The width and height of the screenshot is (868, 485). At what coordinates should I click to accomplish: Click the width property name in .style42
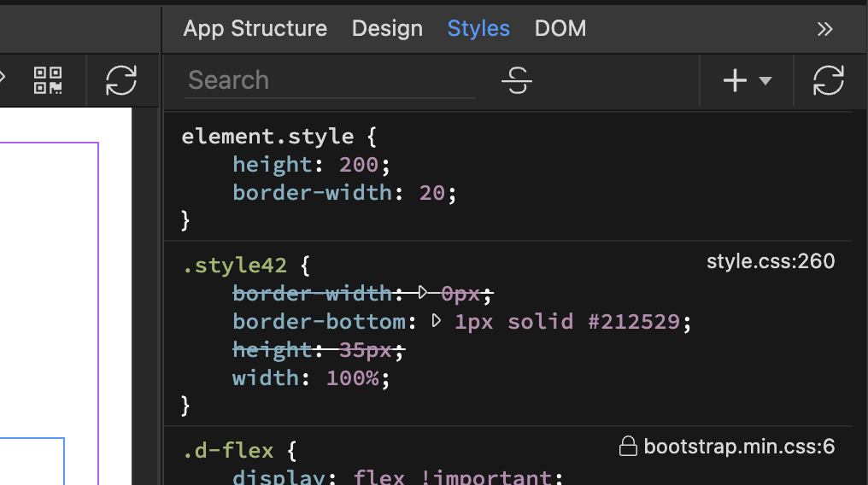[266, 378]
